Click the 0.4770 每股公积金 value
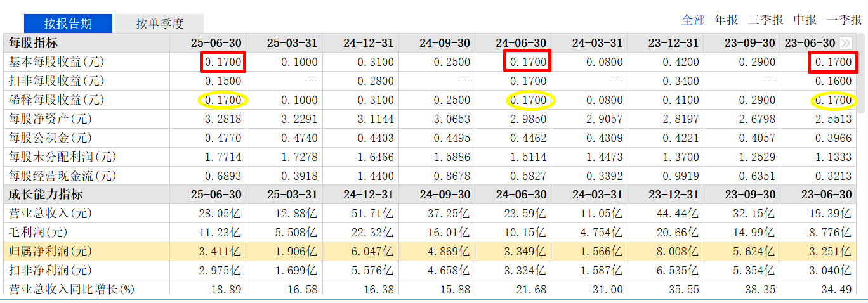The width and height of the screenshot is (868, 303). coord(223,138)
